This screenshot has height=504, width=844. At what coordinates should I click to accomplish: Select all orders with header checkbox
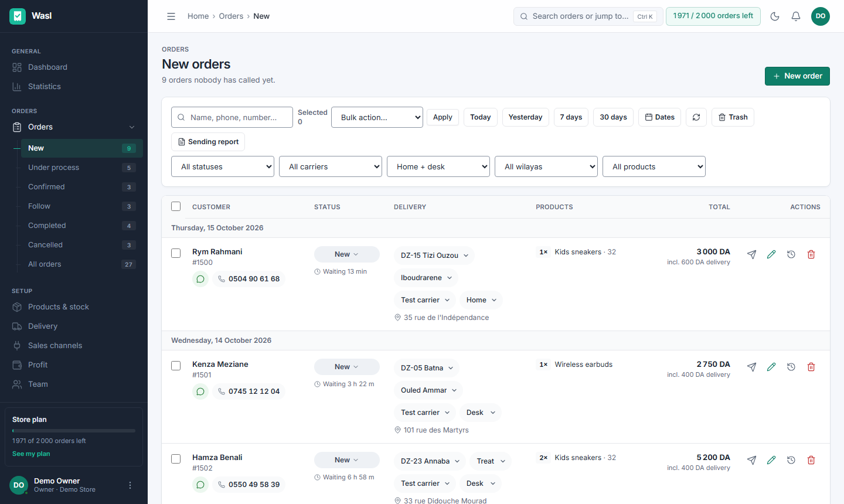coord(176,206)
